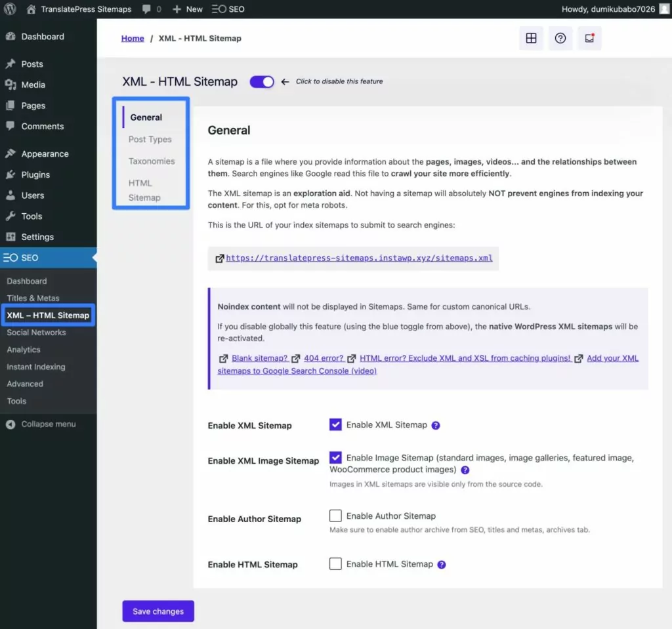Open SEO Tools submenu item

point(16,401)
